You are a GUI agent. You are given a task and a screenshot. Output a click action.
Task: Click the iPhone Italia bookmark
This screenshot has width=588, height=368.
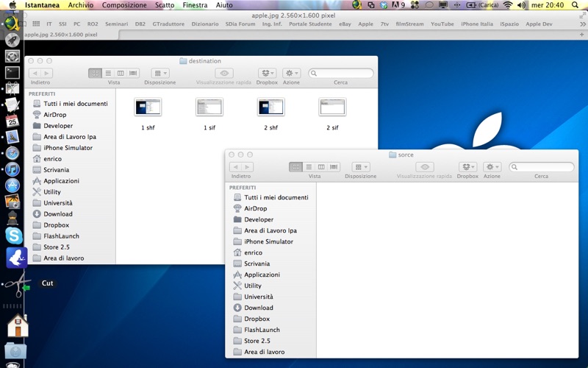click(477, 24)
